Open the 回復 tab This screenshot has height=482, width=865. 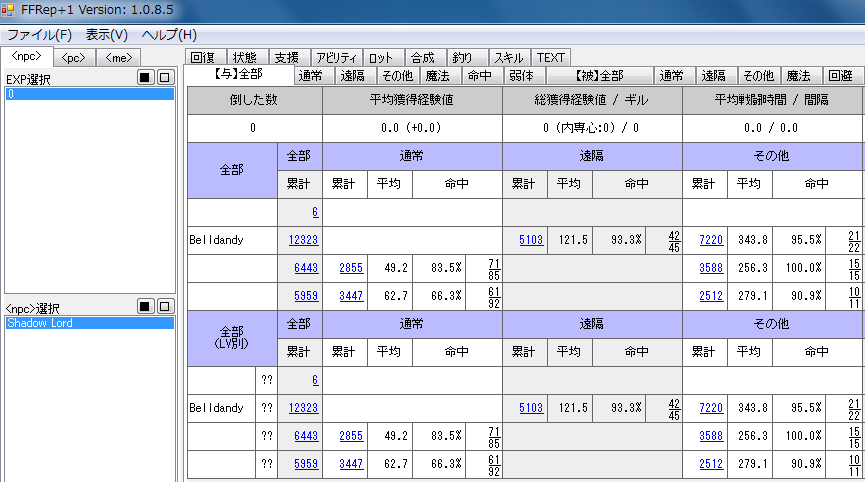203,57
